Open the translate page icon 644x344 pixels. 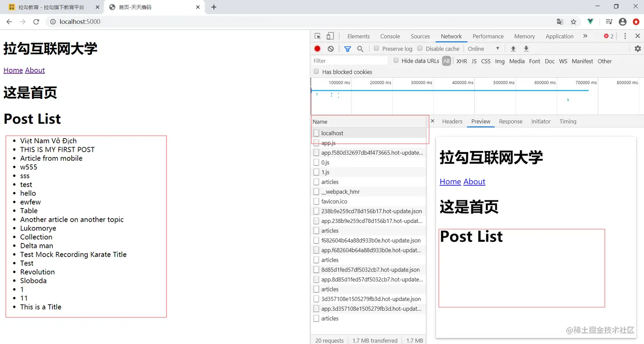pos(560,22)
